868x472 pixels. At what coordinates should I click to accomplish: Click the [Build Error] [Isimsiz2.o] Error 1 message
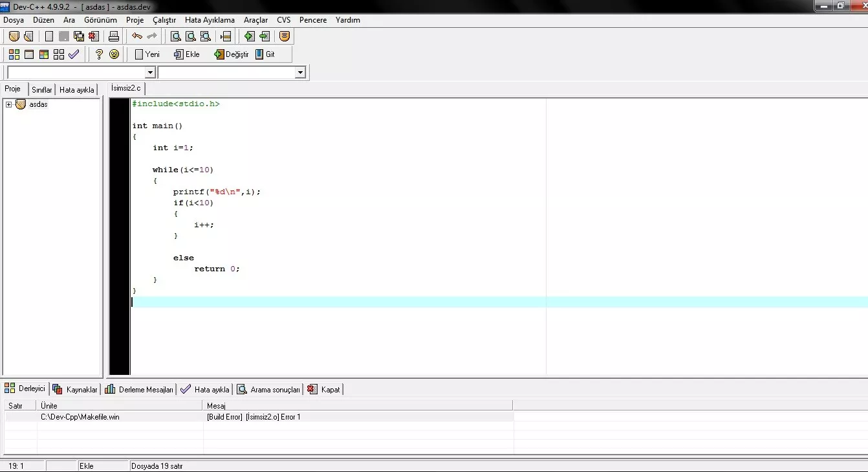[254, 417]
